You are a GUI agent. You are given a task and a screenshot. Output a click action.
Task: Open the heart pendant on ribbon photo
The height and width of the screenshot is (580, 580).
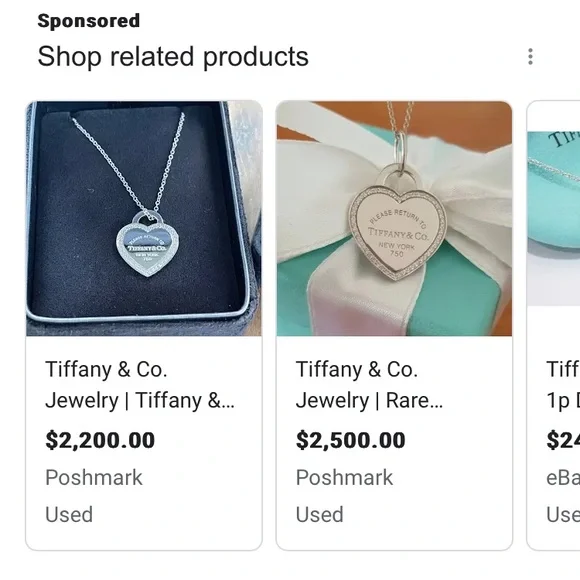[394, 218]
